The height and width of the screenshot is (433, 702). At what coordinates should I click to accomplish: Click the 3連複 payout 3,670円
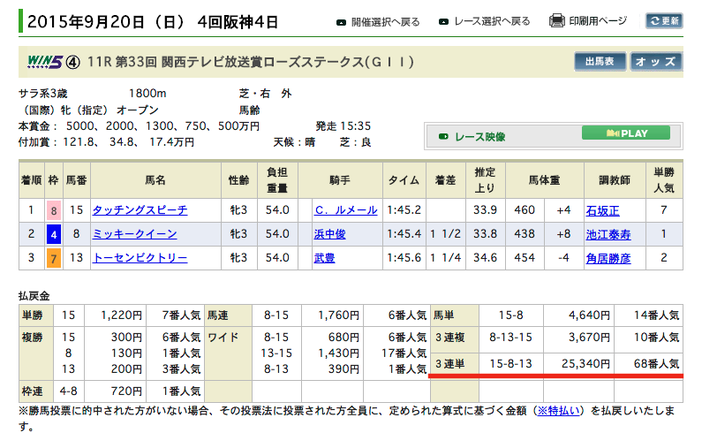tap(589, 337)
